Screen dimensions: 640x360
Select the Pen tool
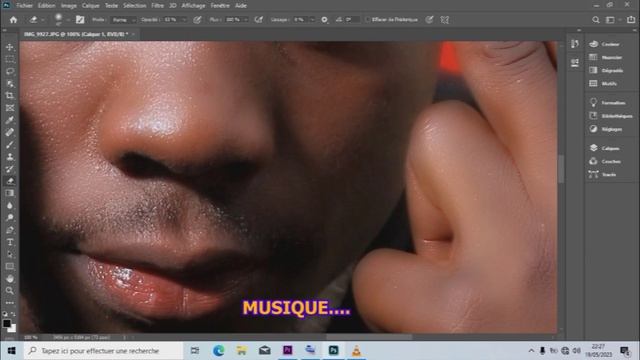pyautogui.click(x=10, y=230)
